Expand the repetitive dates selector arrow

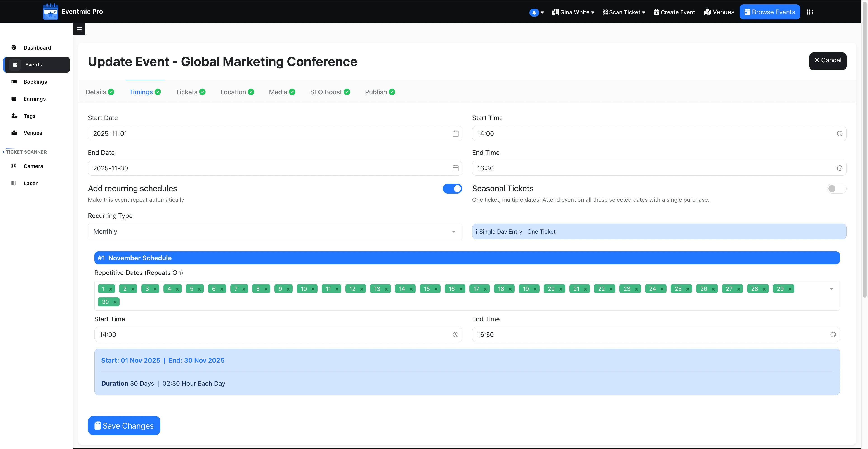tap(831, 289)
